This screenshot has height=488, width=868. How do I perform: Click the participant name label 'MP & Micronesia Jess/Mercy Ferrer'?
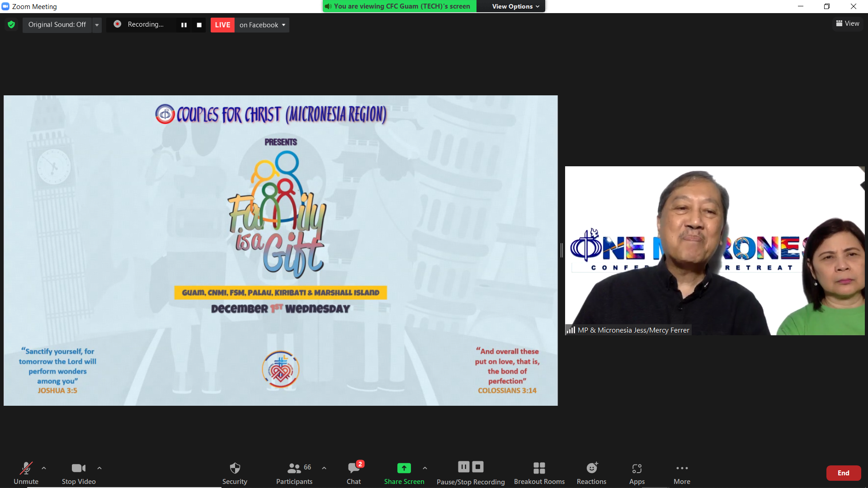point(633,330)
